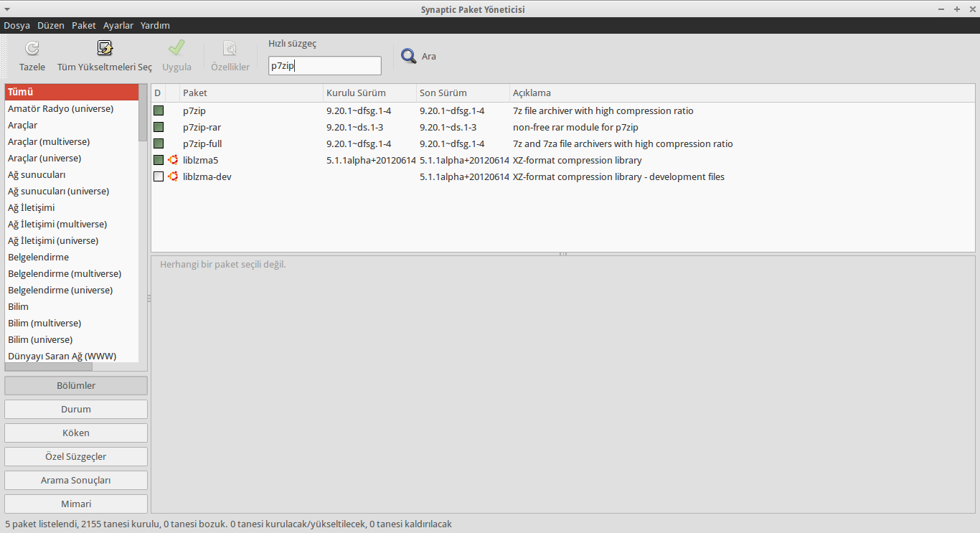This screenshot has width=980, height=533.
Task: Click the Ubuntu logo beside liblzma5
Action: click(173, 160)
